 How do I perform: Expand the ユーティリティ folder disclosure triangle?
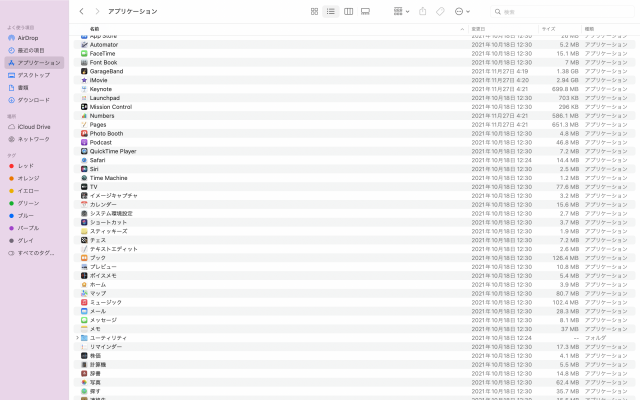tap(77, 338)
